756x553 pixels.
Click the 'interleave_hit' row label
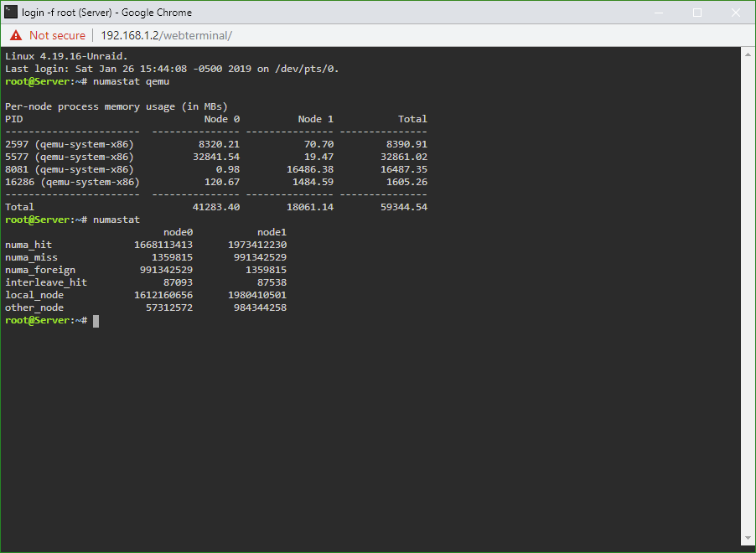46,282
